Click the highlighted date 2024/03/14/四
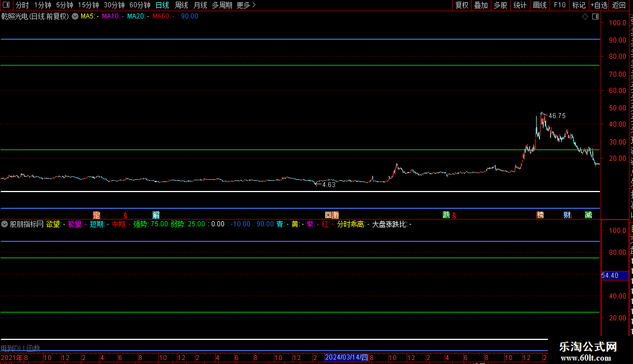 pyautogui.click(x=346, y=357)
